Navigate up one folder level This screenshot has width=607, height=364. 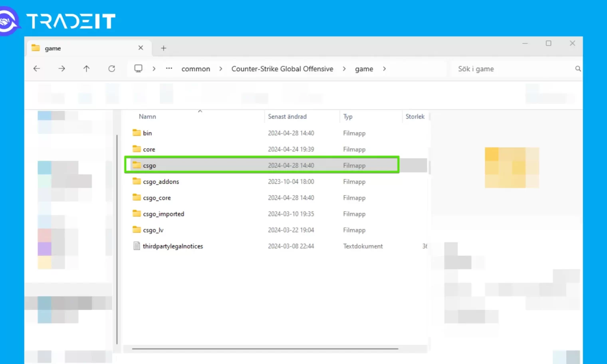click(86, 69)
